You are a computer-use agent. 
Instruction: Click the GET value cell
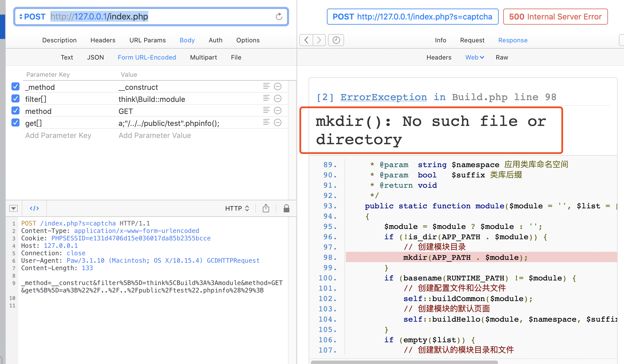pos(126,111)
